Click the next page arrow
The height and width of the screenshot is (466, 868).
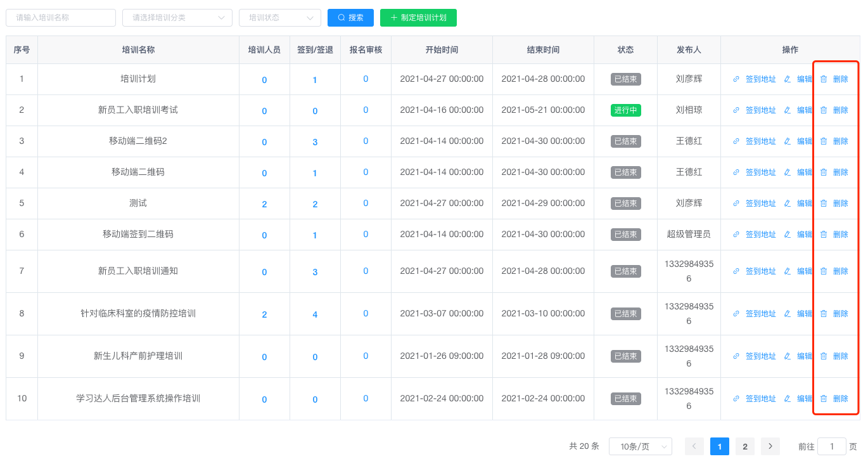[770, 446]
